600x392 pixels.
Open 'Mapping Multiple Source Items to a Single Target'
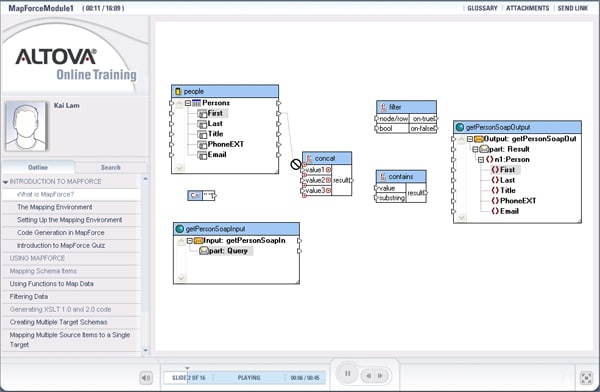pyautogui.click(x=71, y=340)
